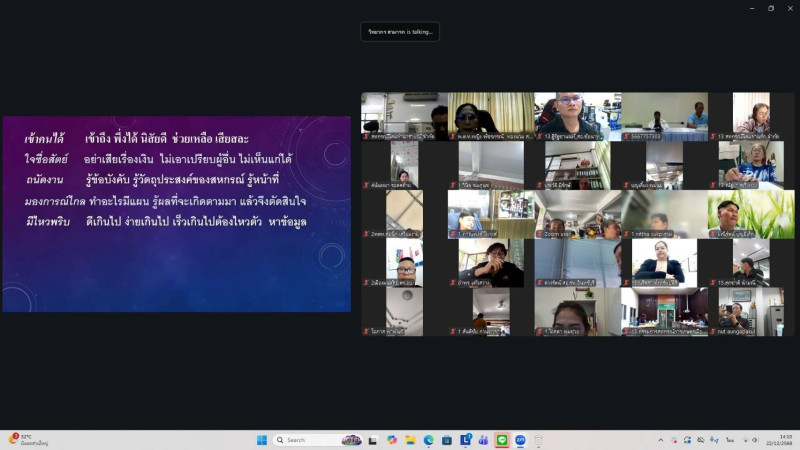Open Copilot from the taskbar
Image resolution: width=800 pixels, height=450 pixels.
pos(392,440)
